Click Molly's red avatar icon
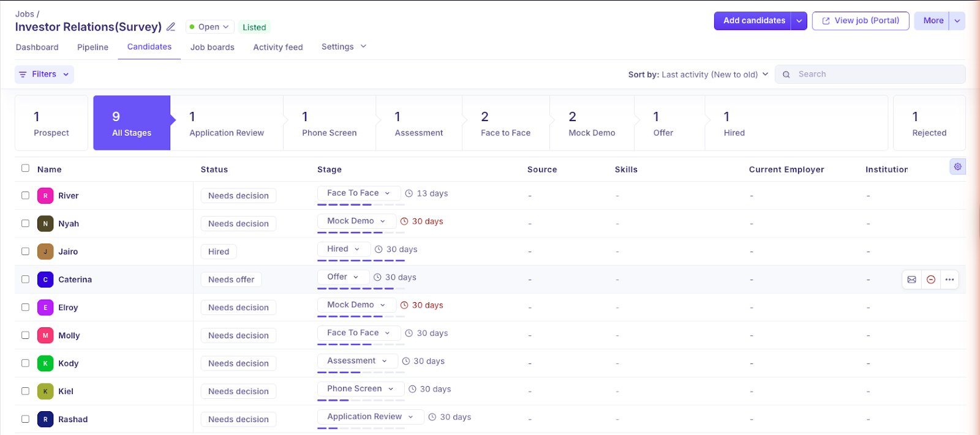The width and height of the screenshot is (980, 435). [x=45, y=335]
